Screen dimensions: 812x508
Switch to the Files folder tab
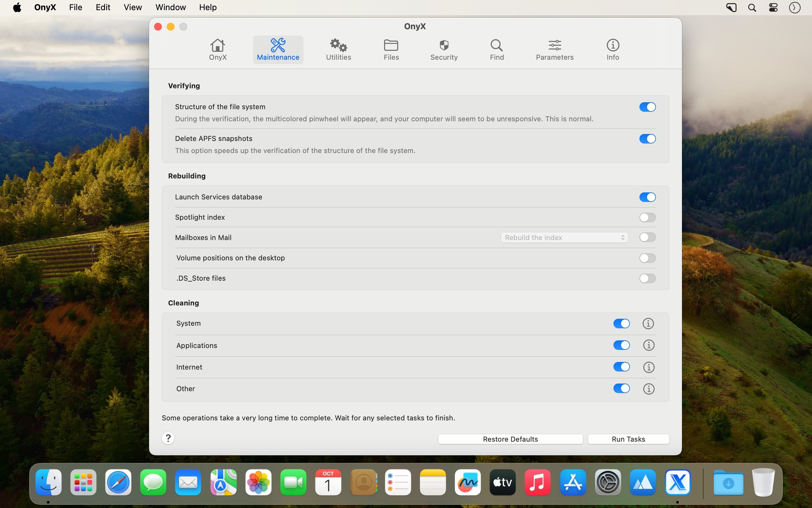click(391, 50)
